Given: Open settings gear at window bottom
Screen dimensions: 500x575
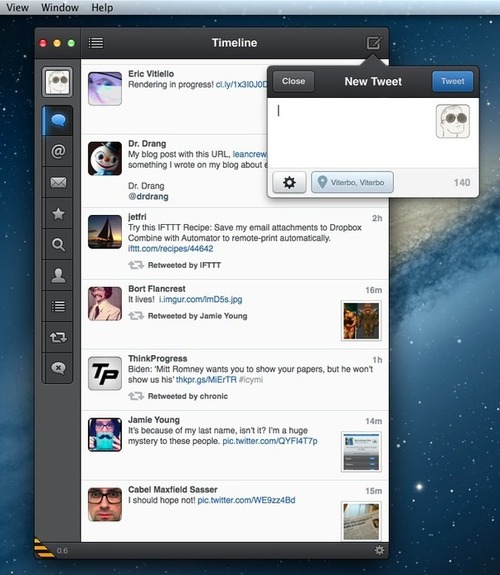Looking at the screenshot, I should point(379,550).
